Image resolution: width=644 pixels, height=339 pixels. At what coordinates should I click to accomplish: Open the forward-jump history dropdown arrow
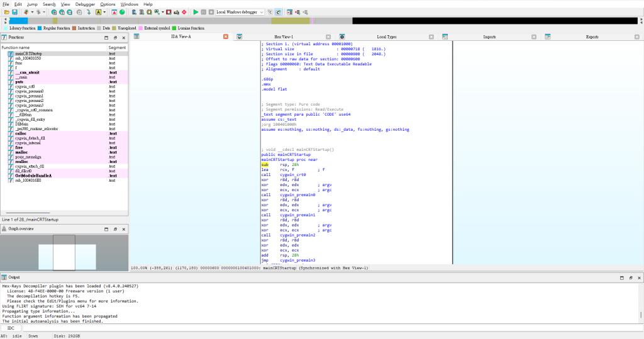(44, 13)
